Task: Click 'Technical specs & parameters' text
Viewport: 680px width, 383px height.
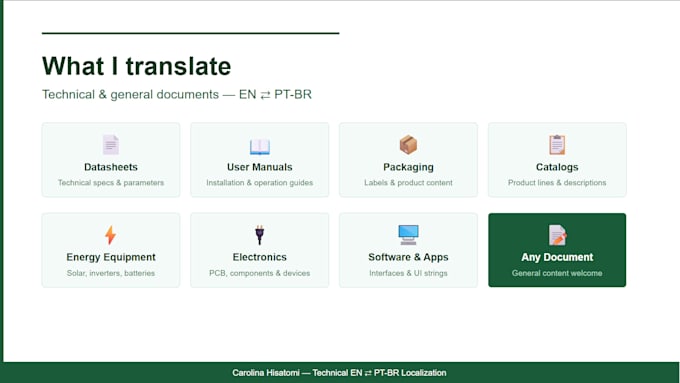Action: 111,183
